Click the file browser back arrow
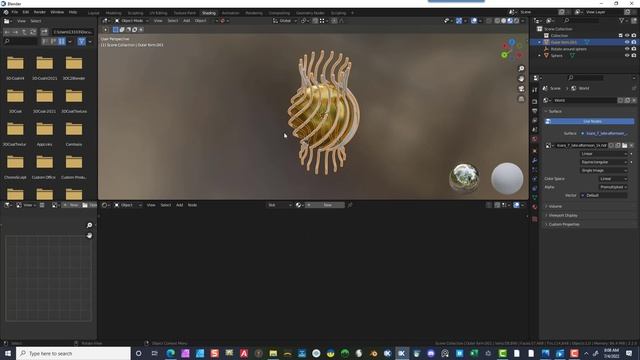The height and width of the screenshot is (360, 640). (x=7, y=32)
